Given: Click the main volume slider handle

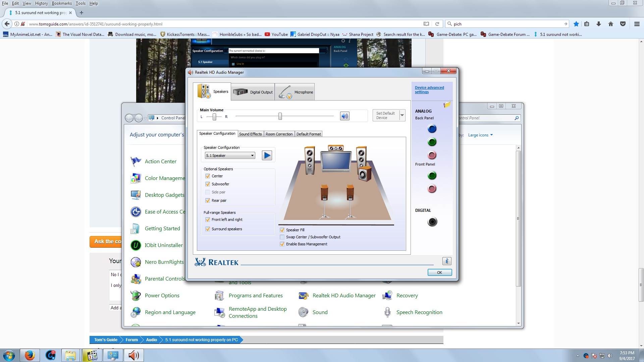Looking at the screenshot, I should tap(280, 116).
